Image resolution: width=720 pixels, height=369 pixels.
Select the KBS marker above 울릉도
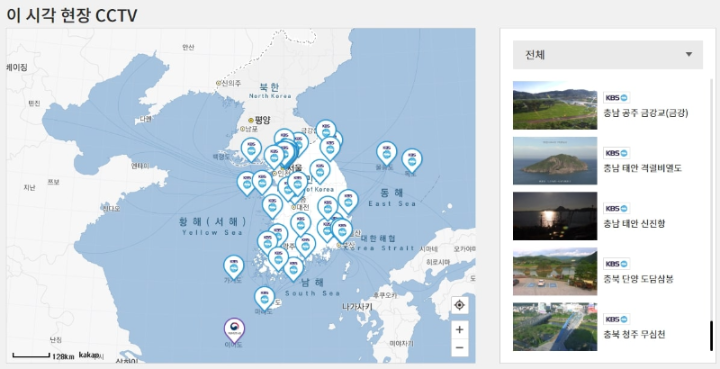coord(387,153)
